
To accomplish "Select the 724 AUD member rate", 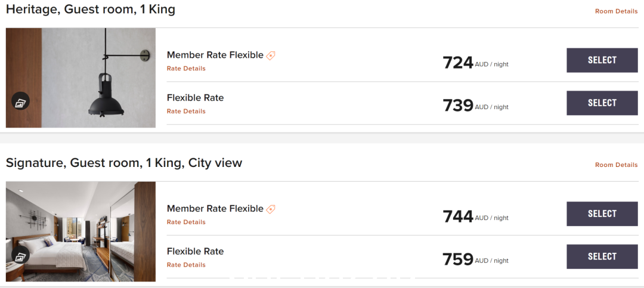I will pos(602,60).
